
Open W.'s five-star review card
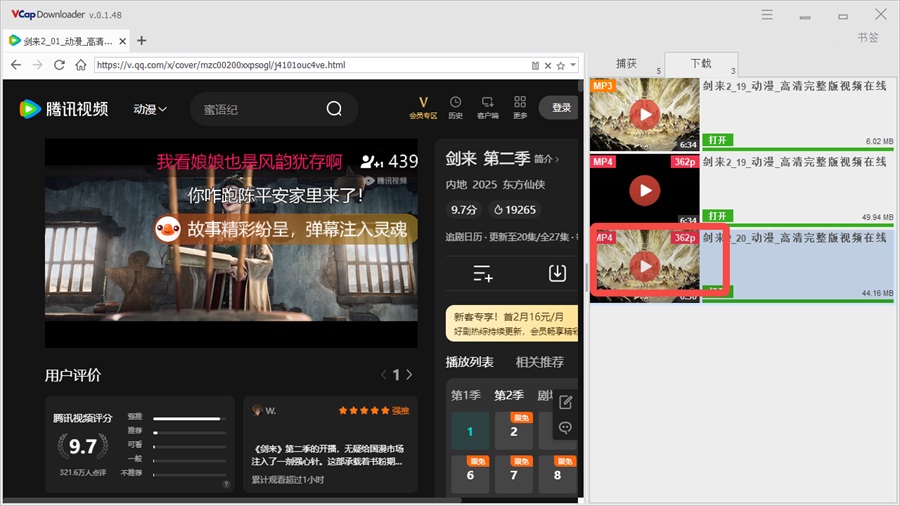[331, 444]
